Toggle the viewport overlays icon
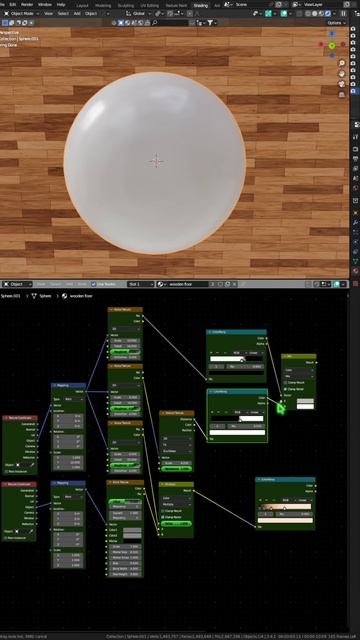 [284, 13]
